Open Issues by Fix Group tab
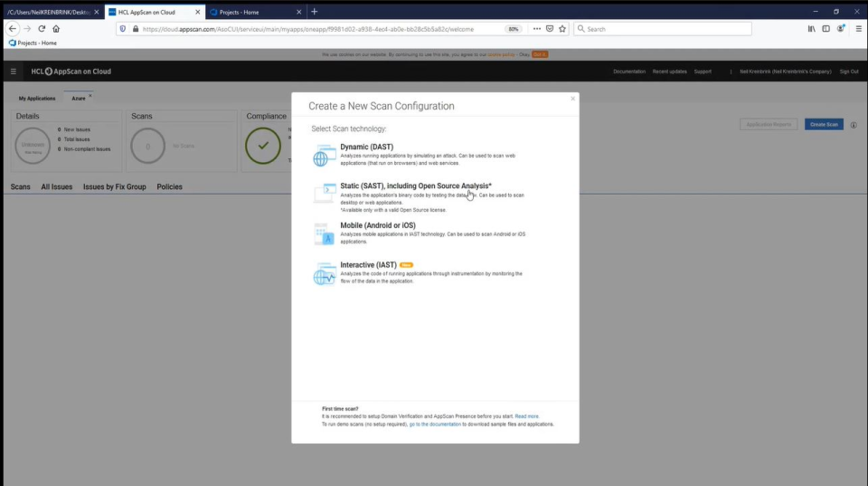 click(x=115, y=186)
